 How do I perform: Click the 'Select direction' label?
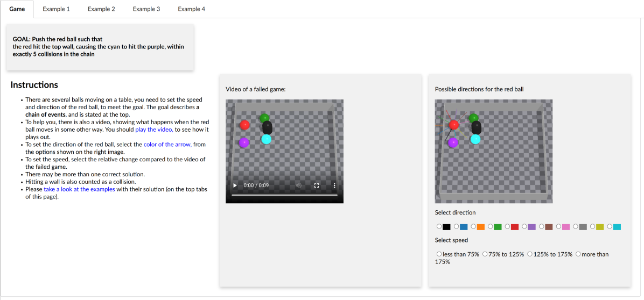455,212
